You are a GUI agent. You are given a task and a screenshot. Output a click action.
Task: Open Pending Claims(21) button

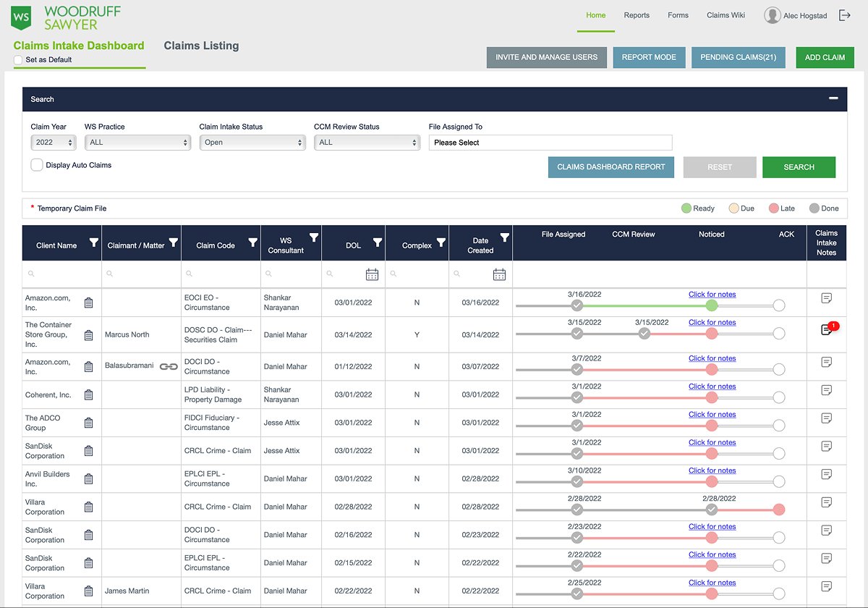739,57
